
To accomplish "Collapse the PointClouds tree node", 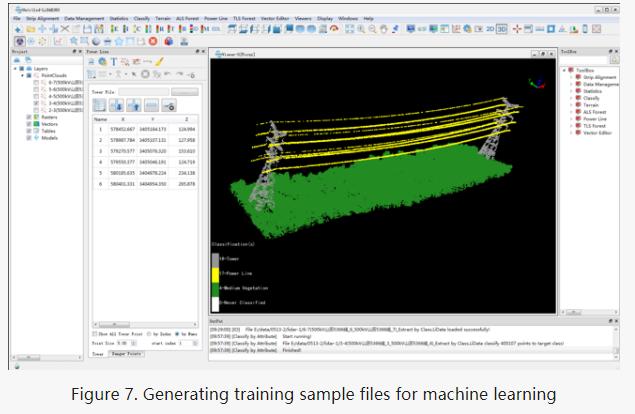I will point(23,75).
